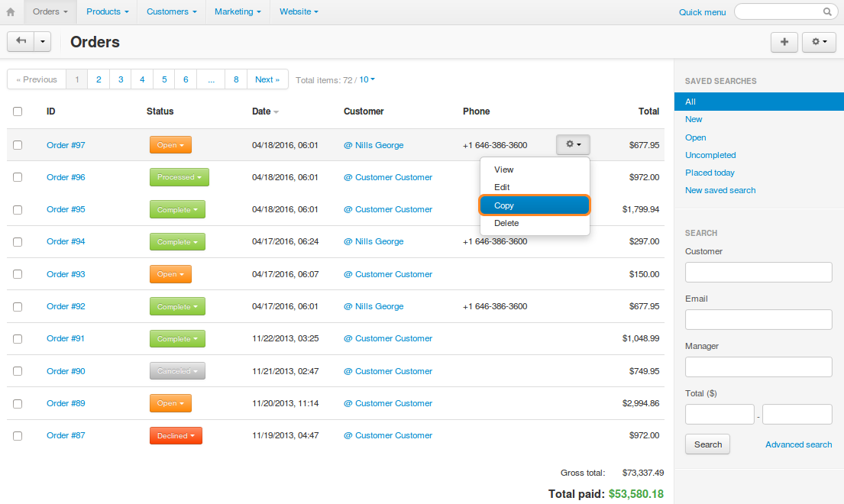
Task: Click the Manager search field
Action: 758,367
